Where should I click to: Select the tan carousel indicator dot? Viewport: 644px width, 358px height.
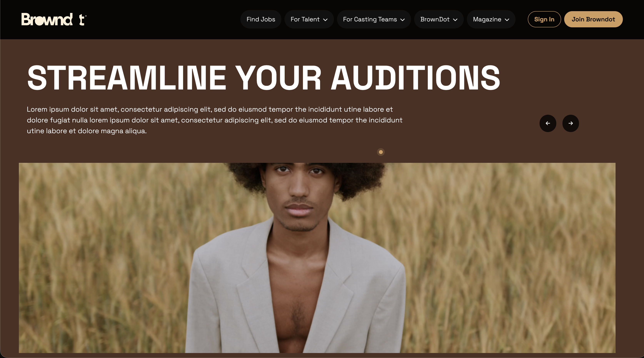pos(381,152)
